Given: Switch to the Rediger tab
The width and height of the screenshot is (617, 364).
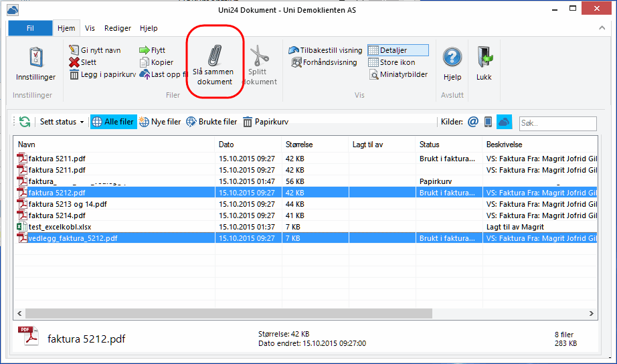Looking at the screenshot, I should pyautogui.click(x=117, y=28).
